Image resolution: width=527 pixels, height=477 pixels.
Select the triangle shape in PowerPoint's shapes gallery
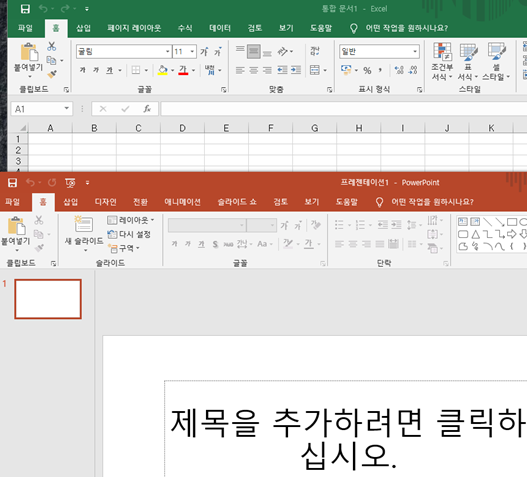click(x=476, y=234)
